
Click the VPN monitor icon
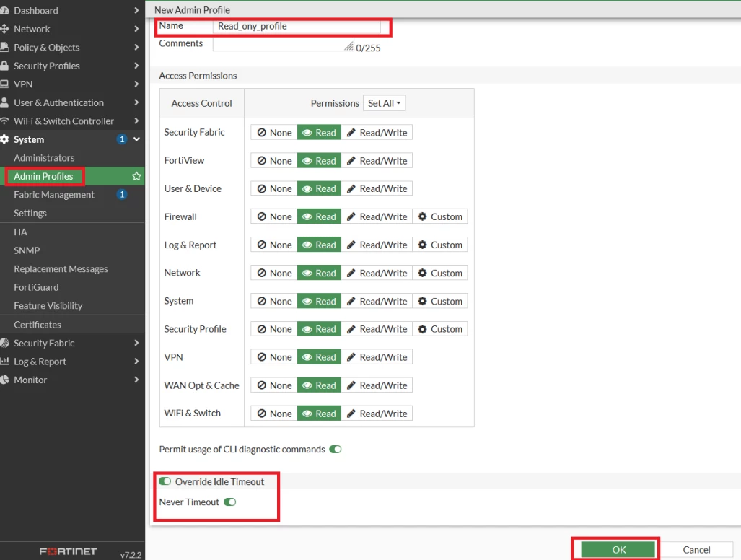click(x=4, y=84)
